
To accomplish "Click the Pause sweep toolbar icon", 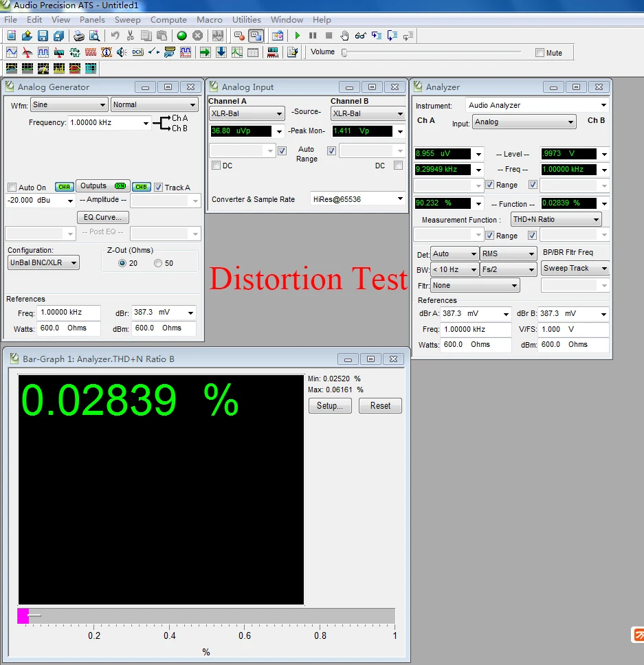I will 313,36.
